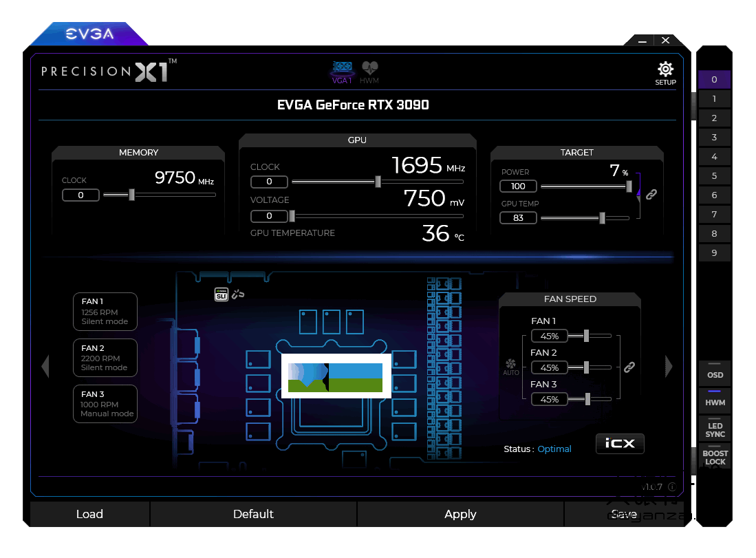
Task: Click the GPU temp target input showing 83
Action: tap(518, 218)
